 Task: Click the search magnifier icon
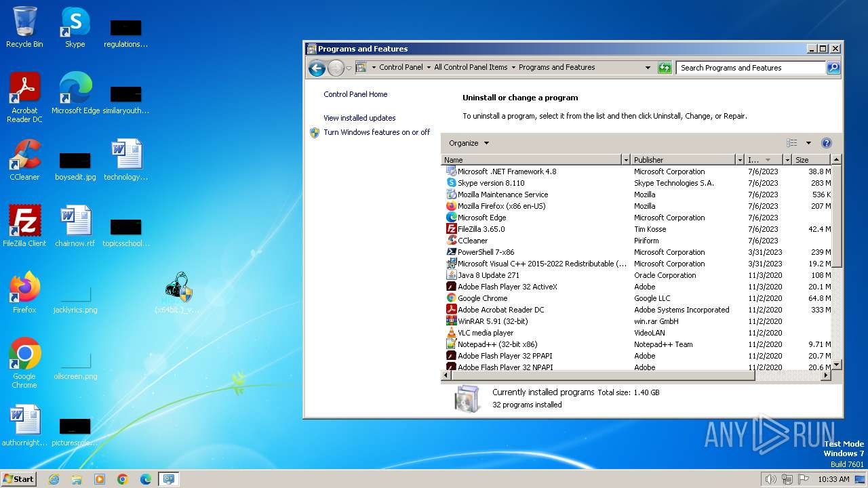833,68
